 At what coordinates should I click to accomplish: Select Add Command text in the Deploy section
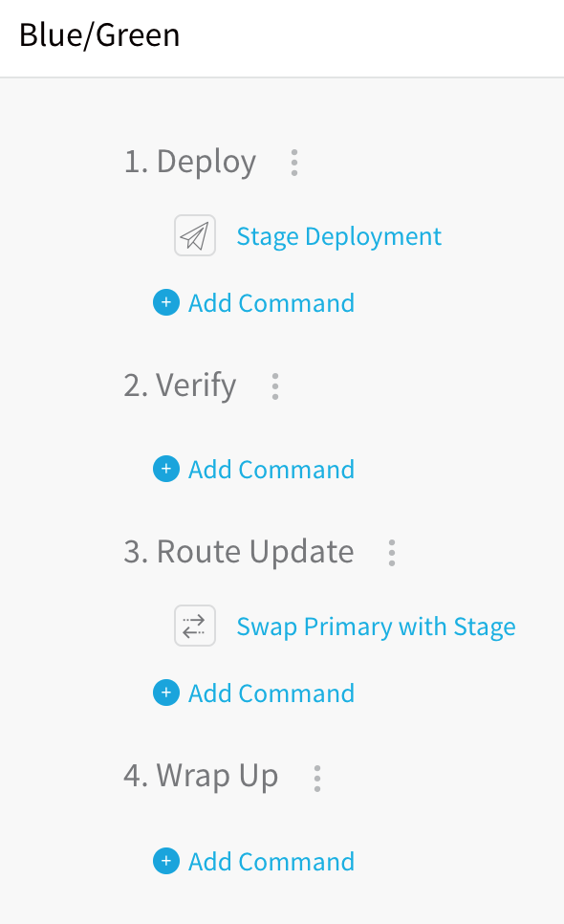271,303
